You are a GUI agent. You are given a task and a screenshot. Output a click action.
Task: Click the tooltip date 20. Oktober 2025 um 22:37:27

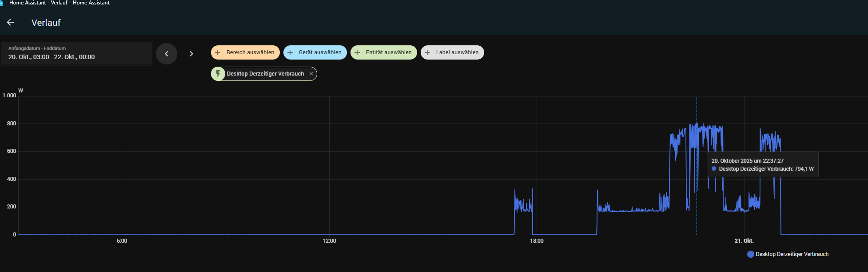[x=748, y=161]
